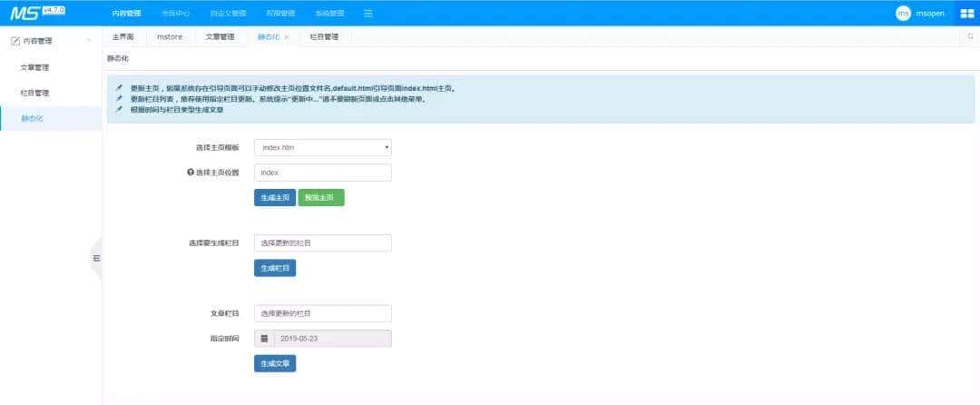The height and width of the screenshot is (405, 980).
Task: Click the 生成文章 button
Action: point(275,363)
